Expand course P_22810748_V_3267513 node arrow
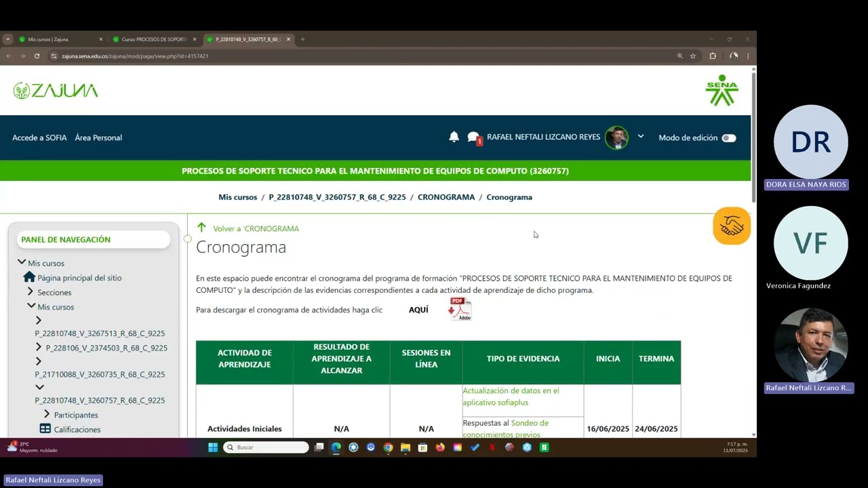 (x=39, y=321)
